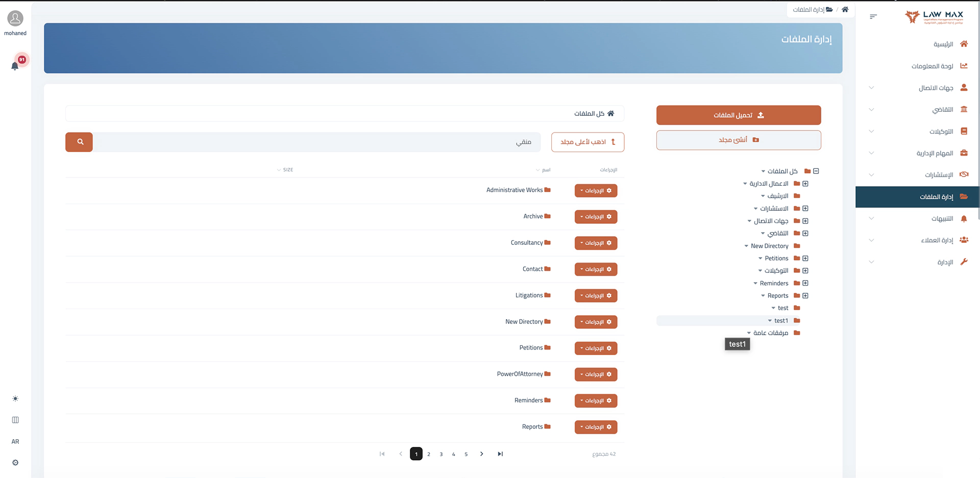The width and height of the screenshot is (980, 478).
Task: Toggle the light/dark theme sun icon
Action: (x=15, y=398)
